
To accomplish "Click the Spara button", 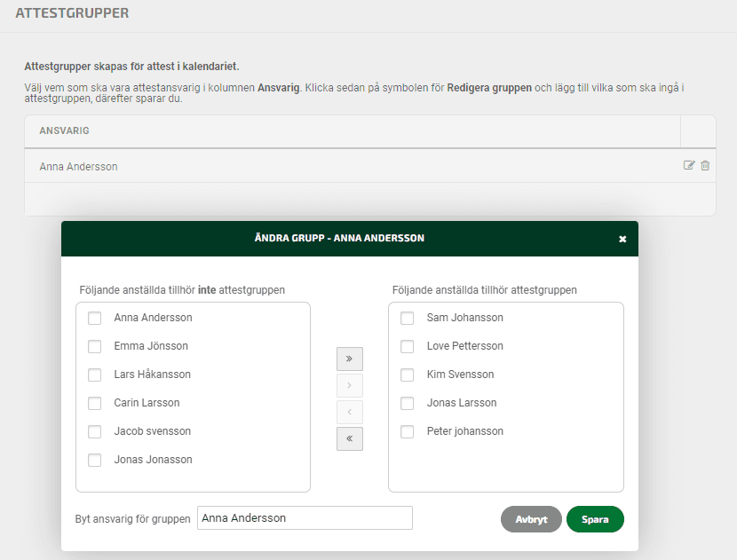I will click(595, 519).
